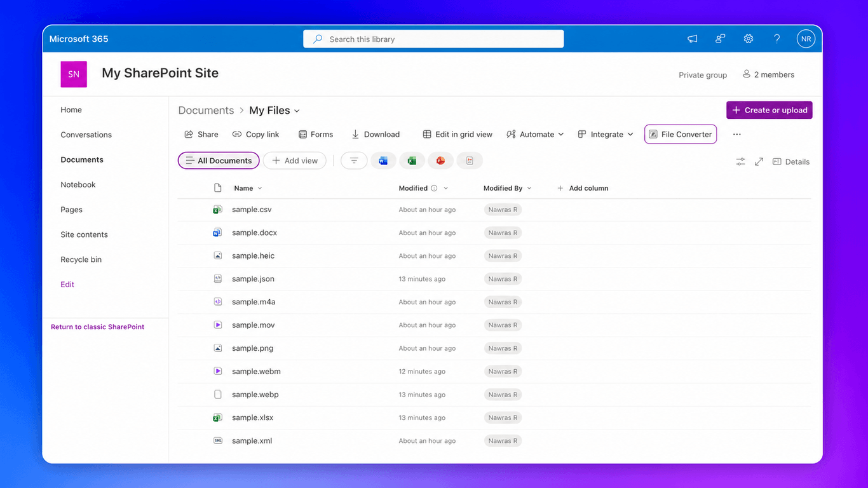Click the video icon of sample.mov
This screenshot has height=488, width=868.
[218, 325]
